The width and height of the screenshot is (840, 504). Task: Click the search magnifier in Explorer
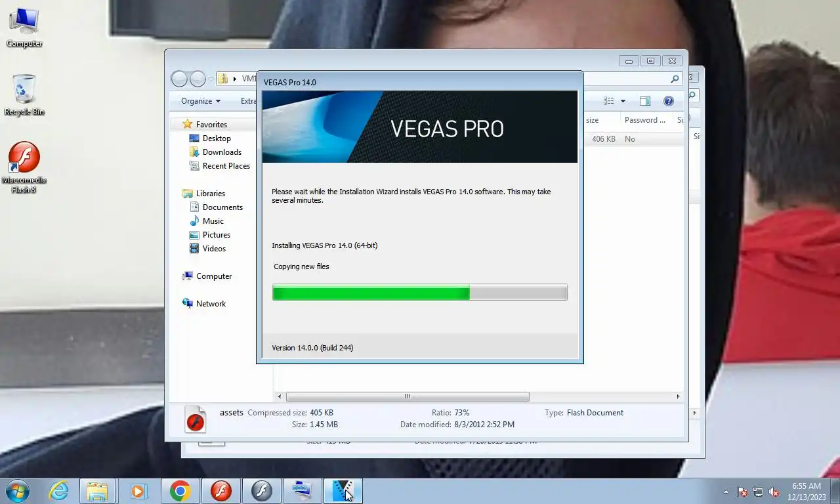click(675, 79)
